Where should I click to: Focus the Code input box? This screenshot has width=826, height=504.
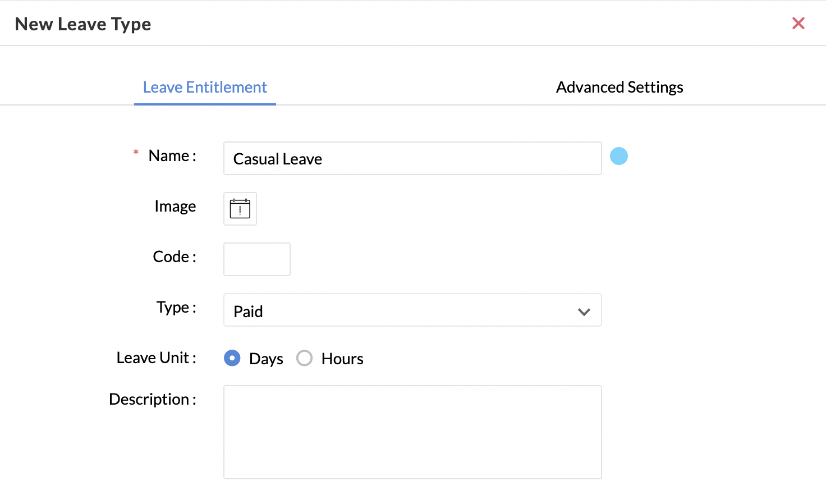coord(256,259)
